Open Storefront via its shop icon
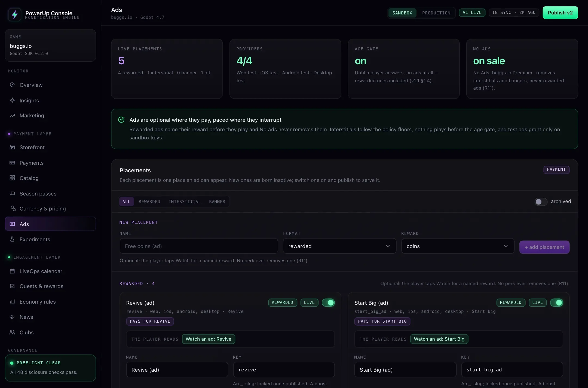 (12, 147)
